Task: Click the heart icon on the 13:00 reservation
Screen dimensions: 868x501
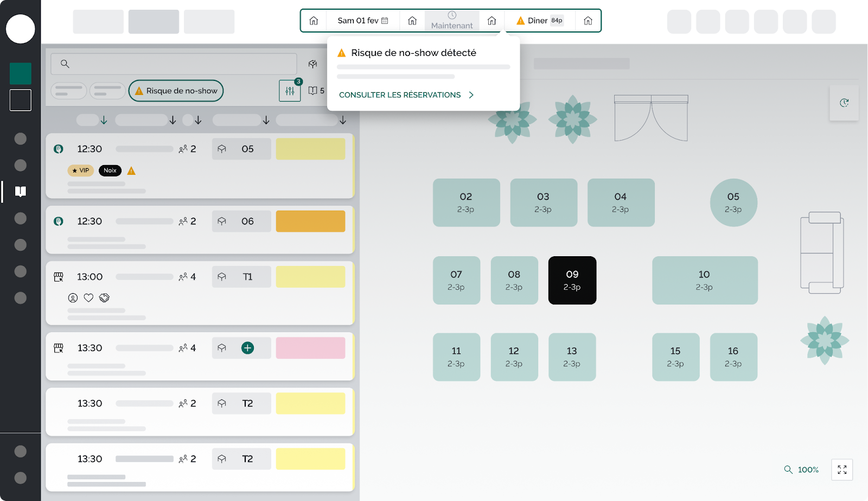Action: coord(88,297)
